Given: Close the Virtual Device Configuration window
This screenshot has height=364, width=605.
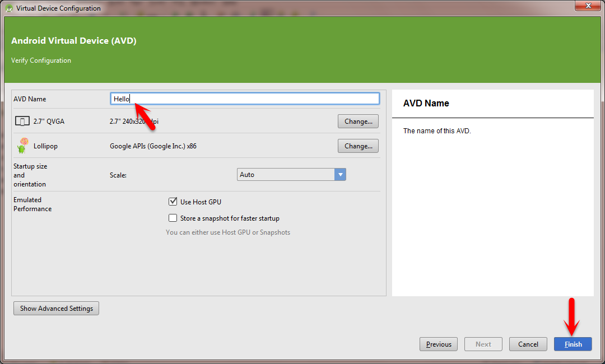Looking at the screenshot, I should 588,6.
